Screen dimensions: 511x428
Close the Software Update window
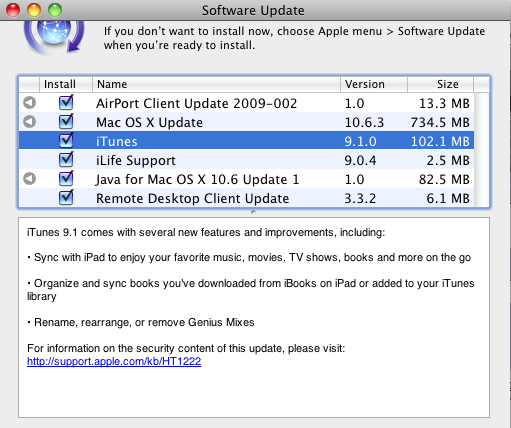[x=13, y=10]
